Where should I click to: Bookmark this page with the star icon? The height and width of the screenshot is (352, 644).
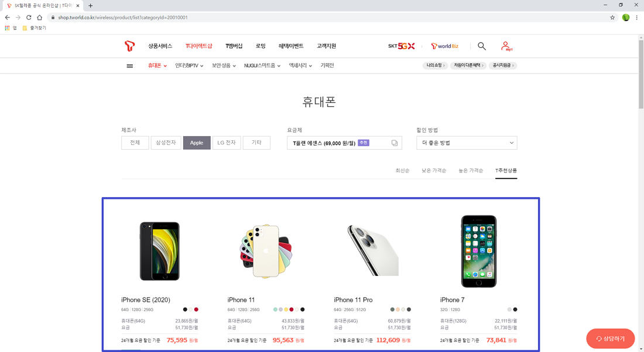612,17
